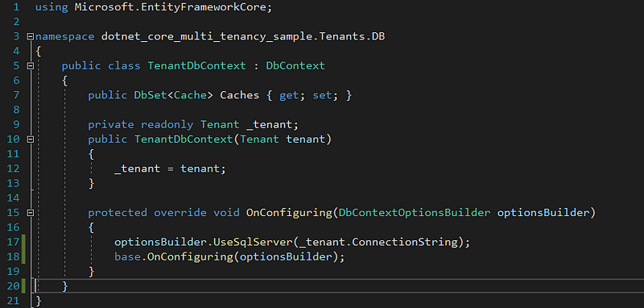Click line number 1 in the gutter
Viewport: 644px width, 308px height.
pyautogui.click(x=16, y=7)
